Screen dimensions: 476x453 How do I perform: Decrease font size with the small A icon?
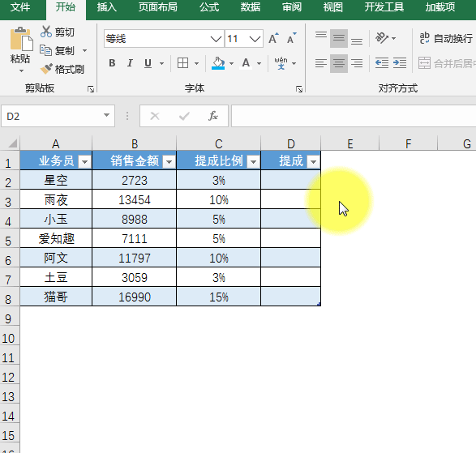291,38
